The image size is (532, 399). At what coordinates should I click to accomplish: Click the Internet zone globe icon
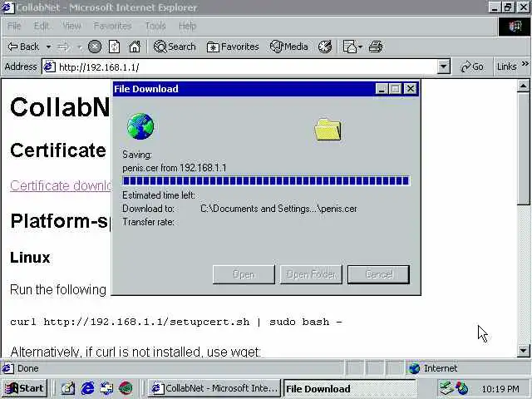pyautogui.click(x=414, y=368)
